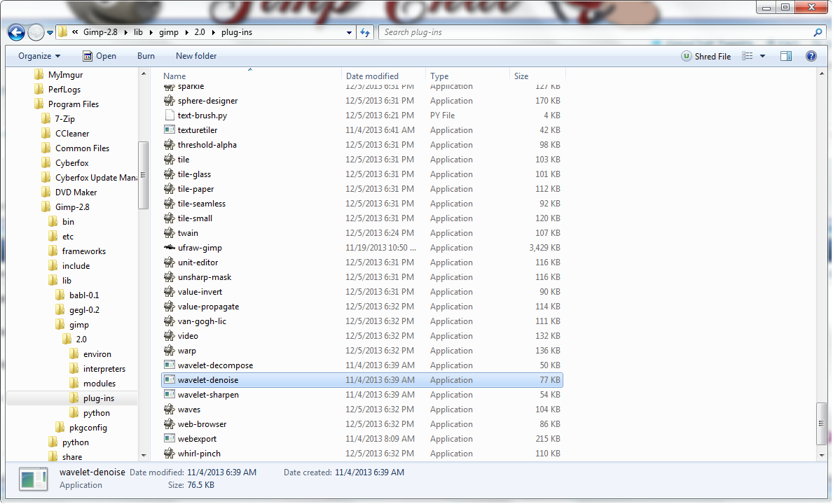Click the text-brush.py file icon
833x504 pixels.
click(169, 115)
